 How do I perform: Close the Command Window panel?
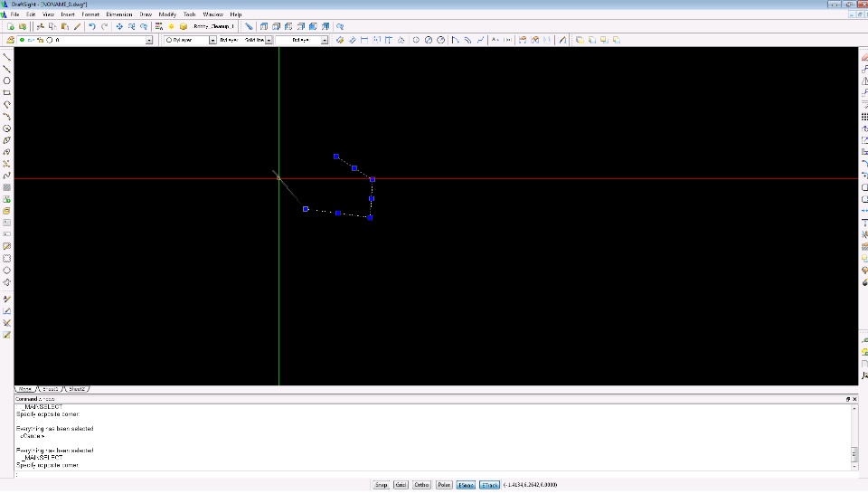click(854, 399)
